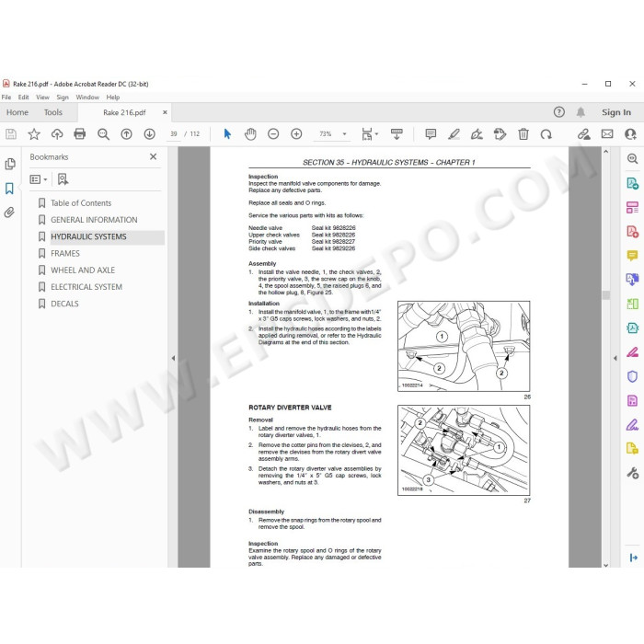Collapse the left navigation pane arrow

point(173,358)
